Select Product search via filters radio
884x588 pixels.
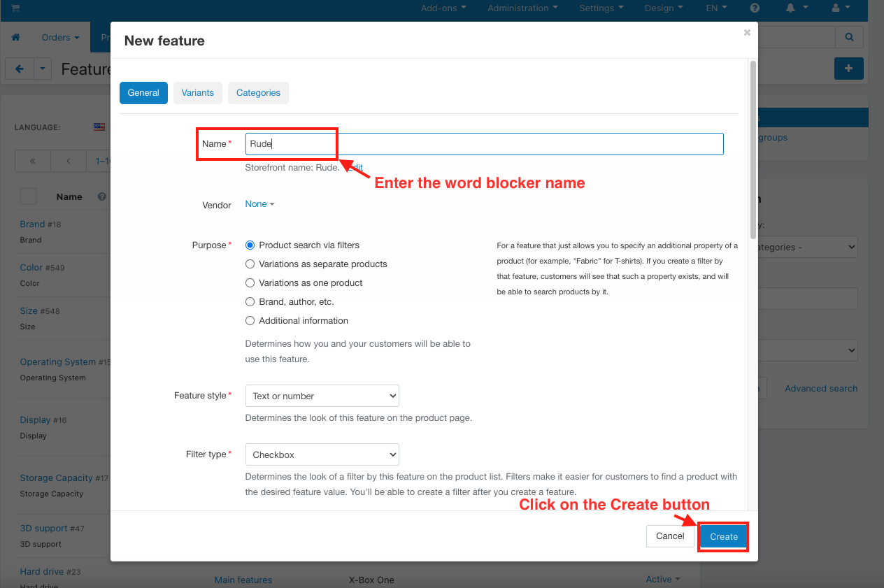pyautogui.click(x=250, y=245)
